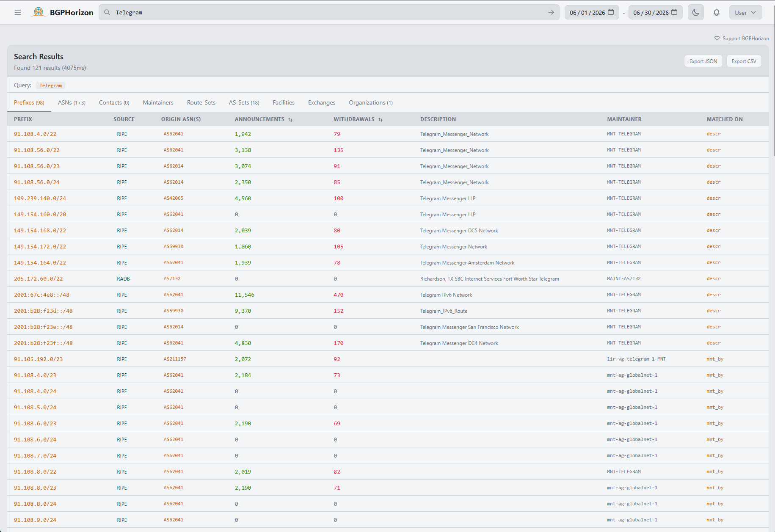Open the Contacts tab
Viewport: 775px width, 532px height.
(114, 102)
